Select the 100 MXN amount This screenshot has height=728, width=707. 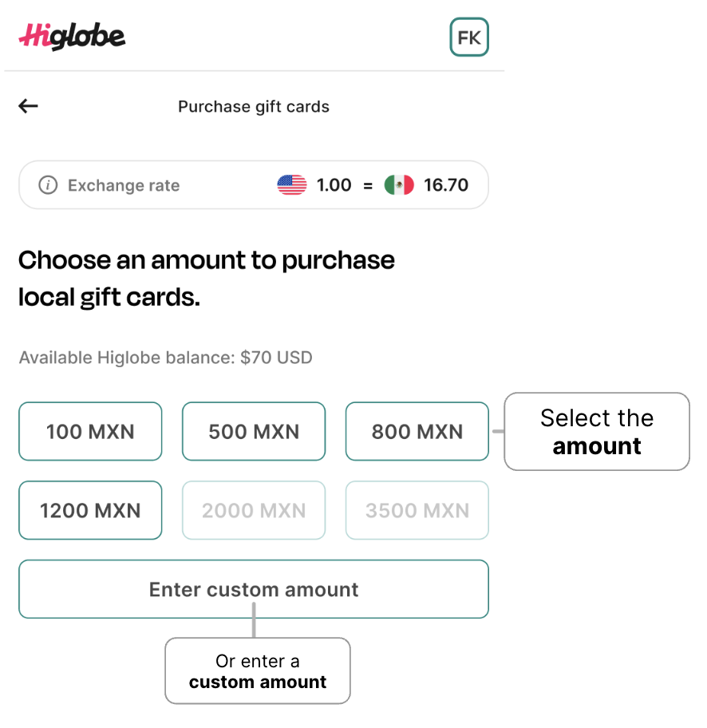coord(90,431)
